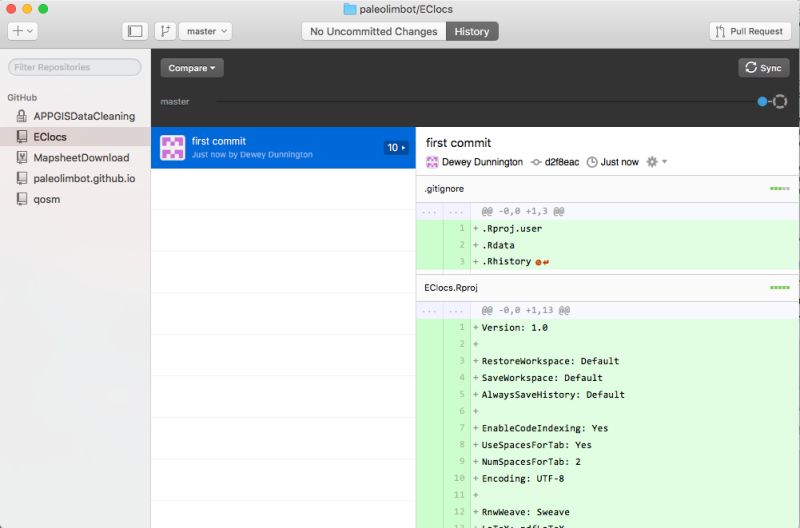Click the 'RnwWeave: Sweave' line
The height and width of the screenshot is (528, 800).
[608, 512]
